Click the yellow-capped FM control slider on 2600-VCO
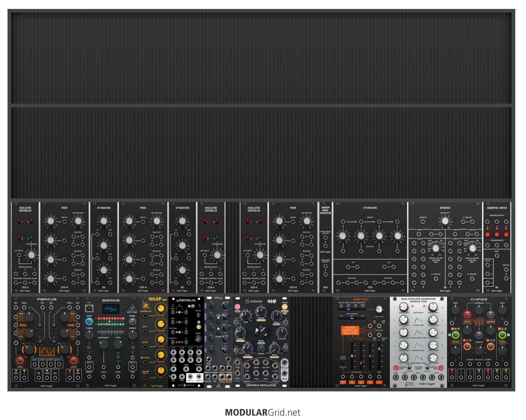The image size is (526, 420). 352,356
